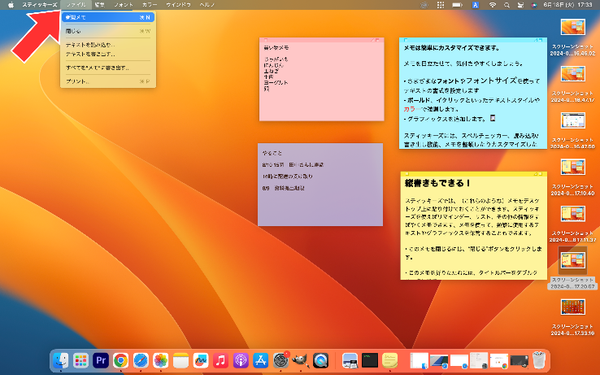Launch Adobe Premiere Pro from the Dock

click(x=101, y=360)
